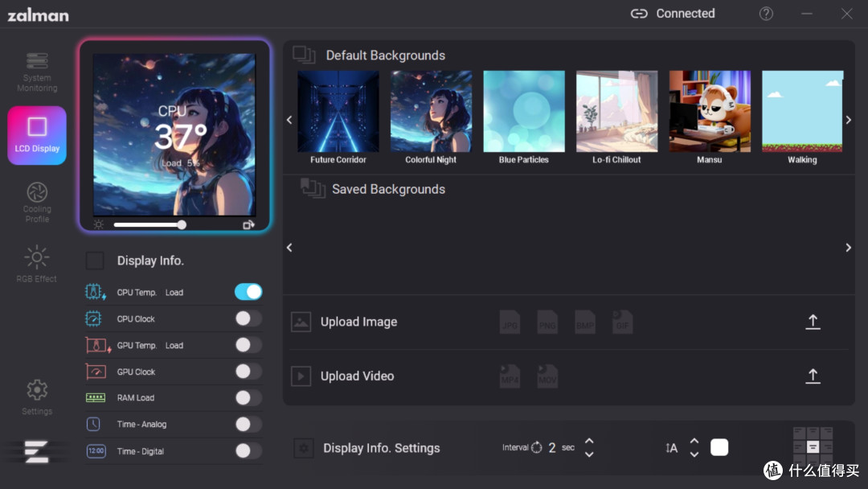
Task: Select the Colorful Night background
Action: tap(432, 111)
